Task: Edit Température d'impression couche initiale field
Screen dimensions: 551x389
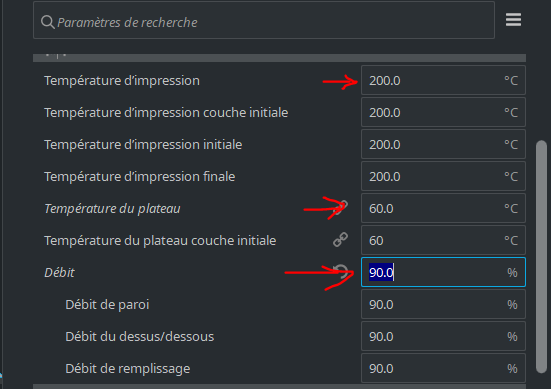Action: coord(443,112)
